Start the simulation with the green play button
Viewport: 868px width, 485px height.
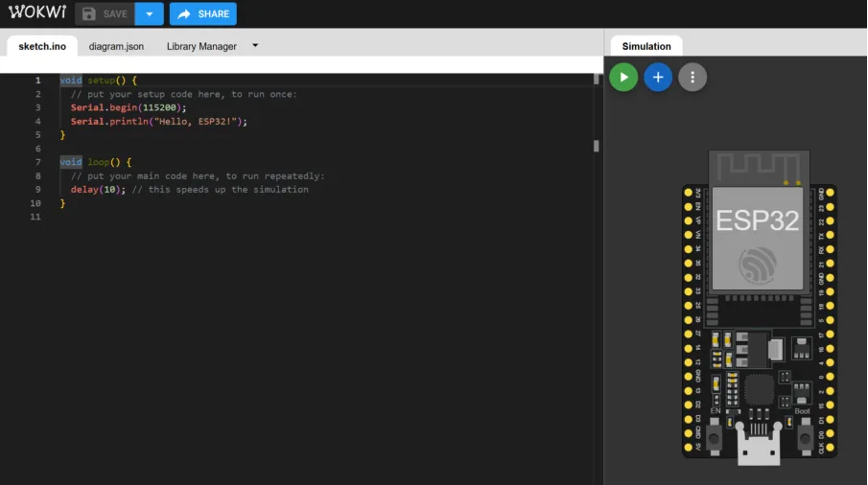[623, 77]
